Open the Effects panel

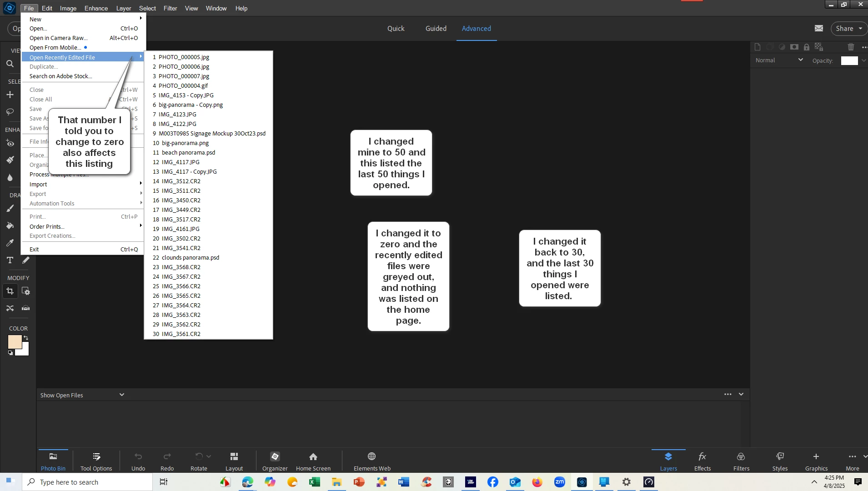coord(702,461)
